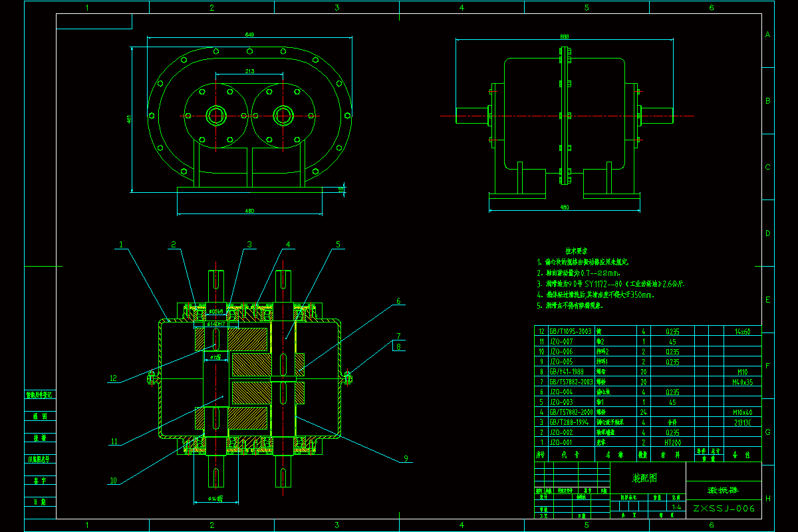The width and height of the screenshot is (798, 532).
Task: Select part code JZQ-002 in parts list
Action: coord(563,432)
